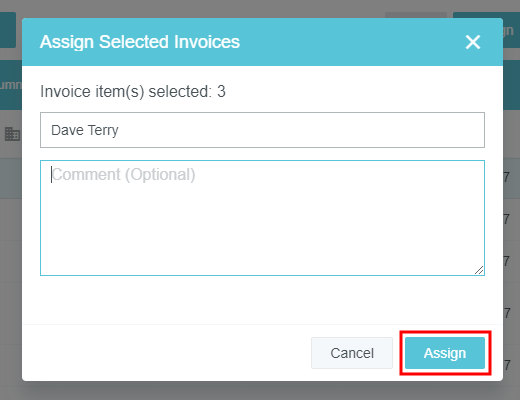The height and width of the screenshot is (400, 520).
Task: Click the Comment (Optional) placeholder text
Action: (124, 174)
